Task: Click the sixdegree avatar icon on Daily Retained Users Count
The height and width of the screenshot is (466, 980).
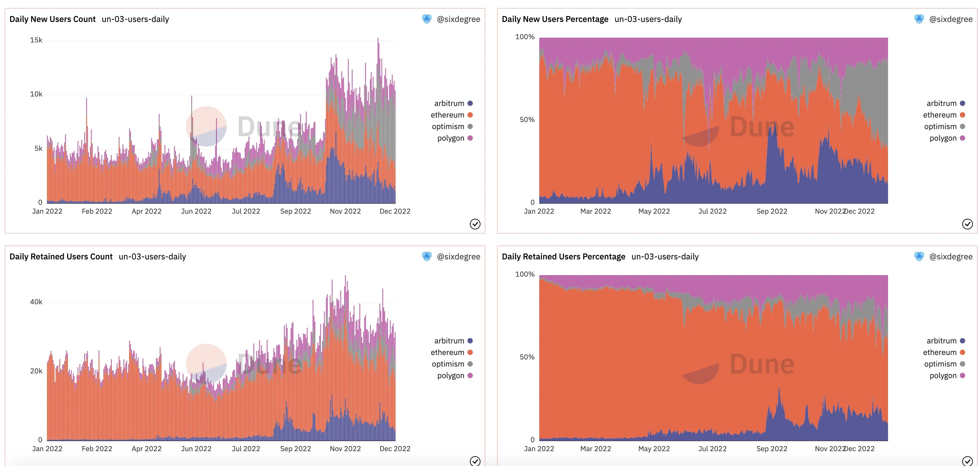Action: pos(427,257)
